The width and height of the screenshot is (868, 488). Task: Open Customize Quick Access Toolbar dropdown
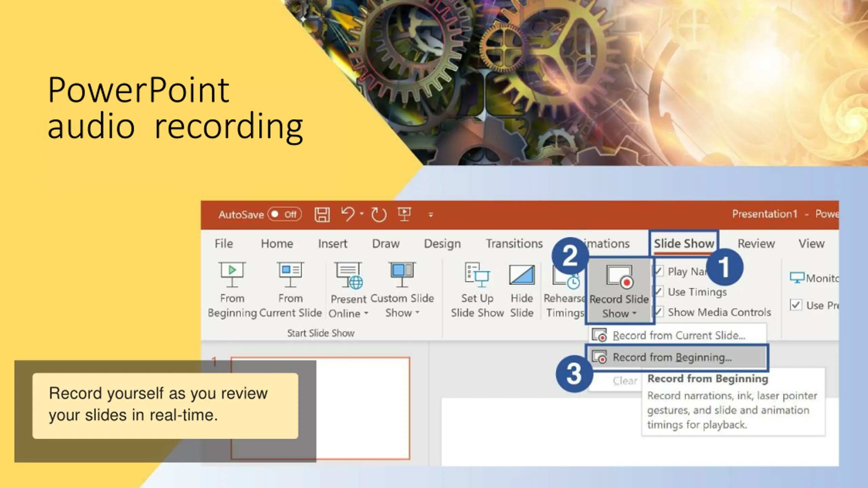click(x=431, y=215)
